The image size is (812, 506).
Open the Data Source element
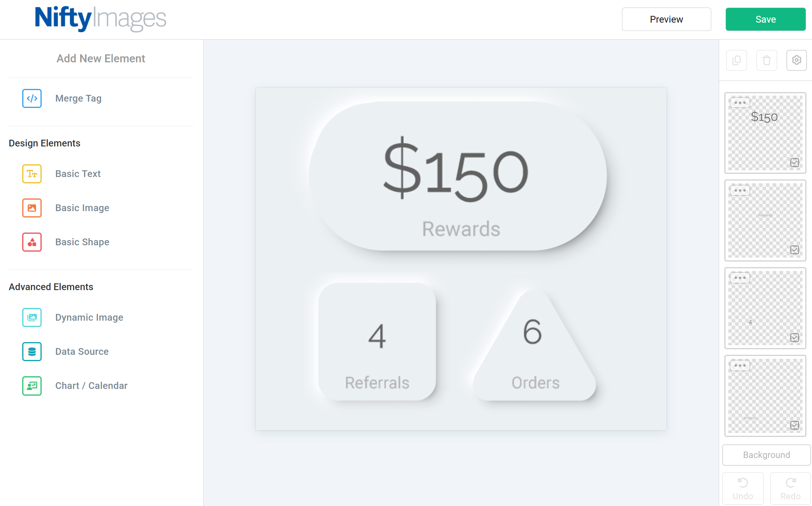point(82,351)
